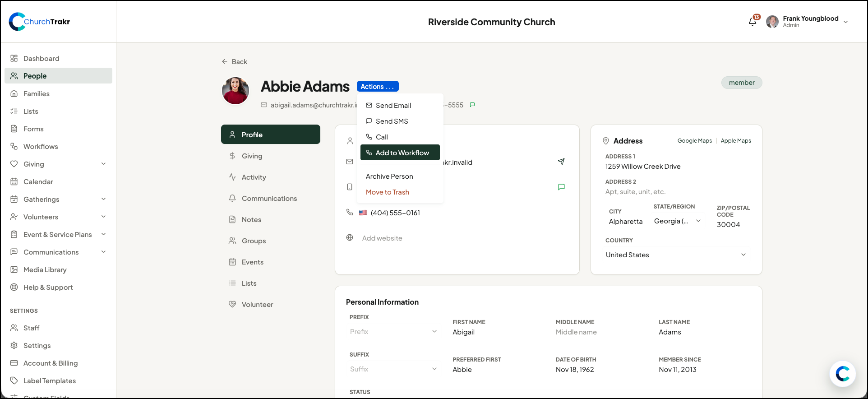Viewport: 868px width, 399px height.
Task: Open the Country United States dropdown
Action: [676, 255]
